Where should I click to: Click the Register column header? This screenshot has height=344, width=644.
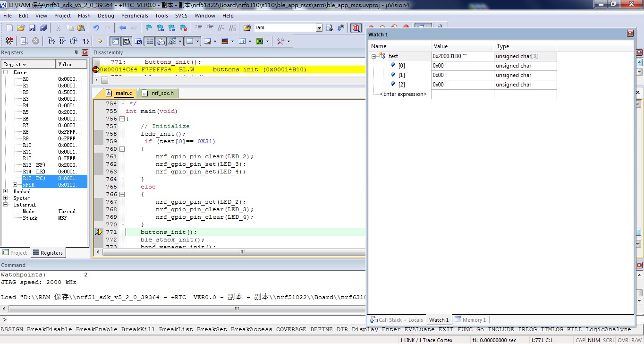(x=29, y=64)
